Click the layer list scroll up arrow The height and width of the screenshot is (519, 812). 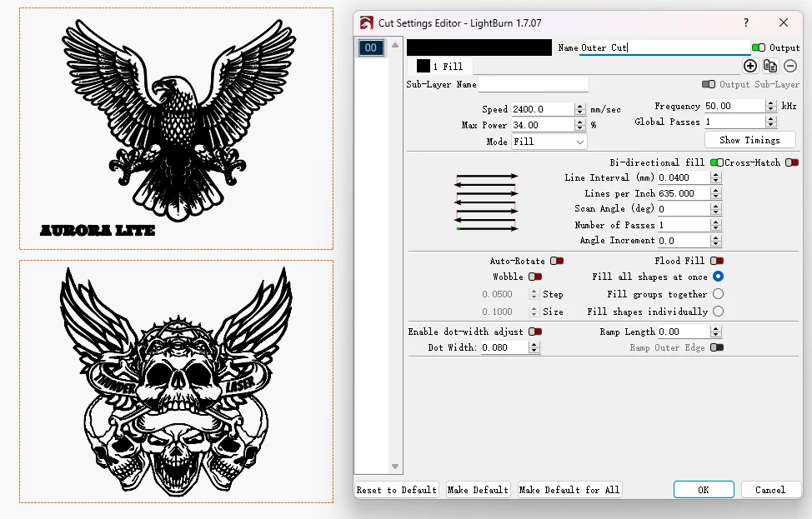click(395, 45)
